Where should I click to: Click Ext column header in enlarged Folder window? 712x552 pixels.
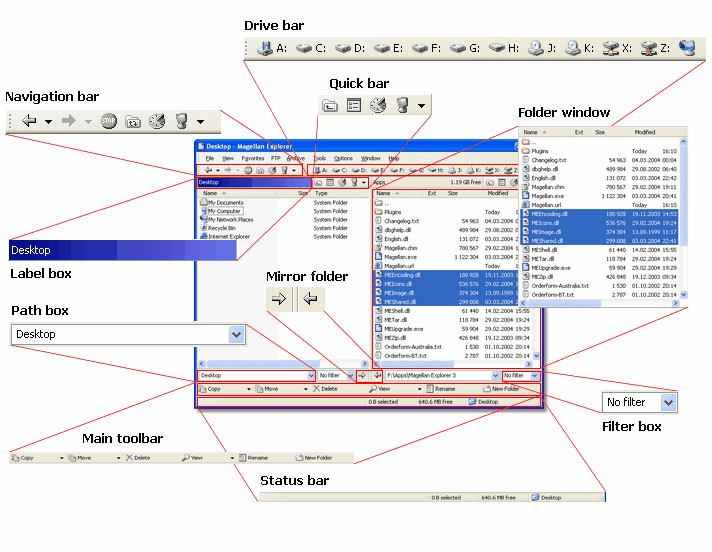[x=579, y=132]
